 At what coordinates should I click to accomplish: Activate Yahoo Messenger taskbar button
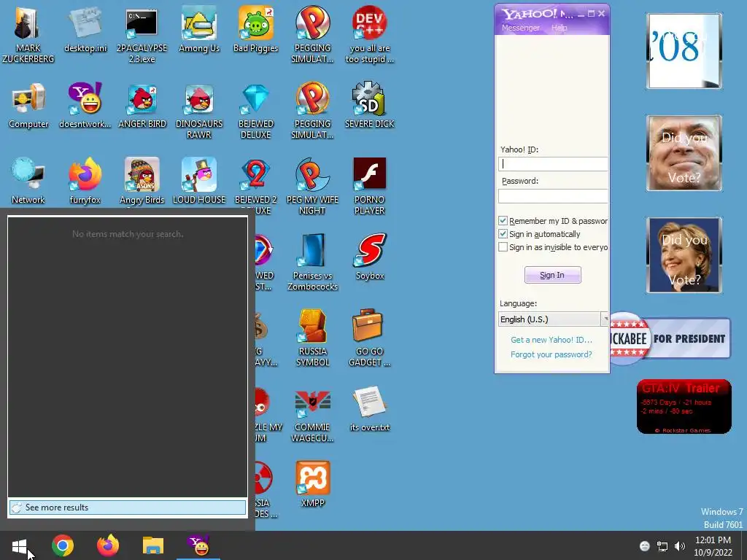pyautogui.click(x=198, y=545)
